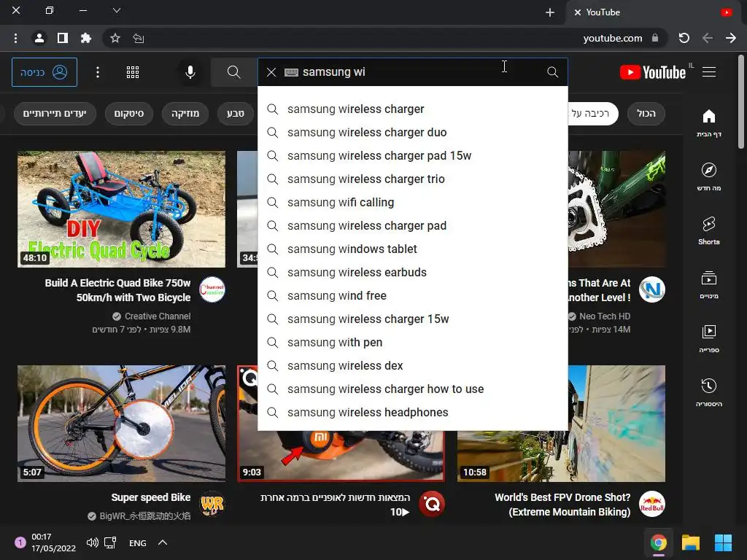Open ספרייה library in sidebar
Viewport: 747px width, 560px height.
tap(709, 338)
